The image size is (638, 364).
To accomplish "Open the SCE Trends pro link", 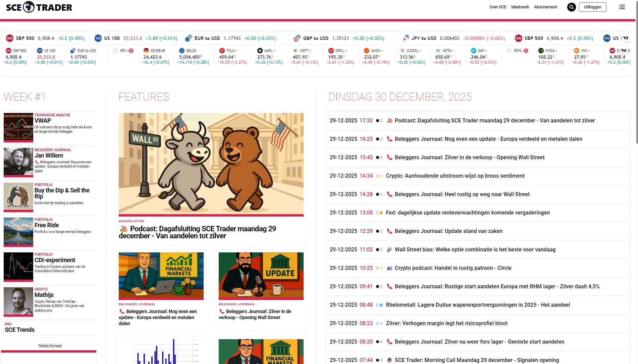I will coord(20,330).
